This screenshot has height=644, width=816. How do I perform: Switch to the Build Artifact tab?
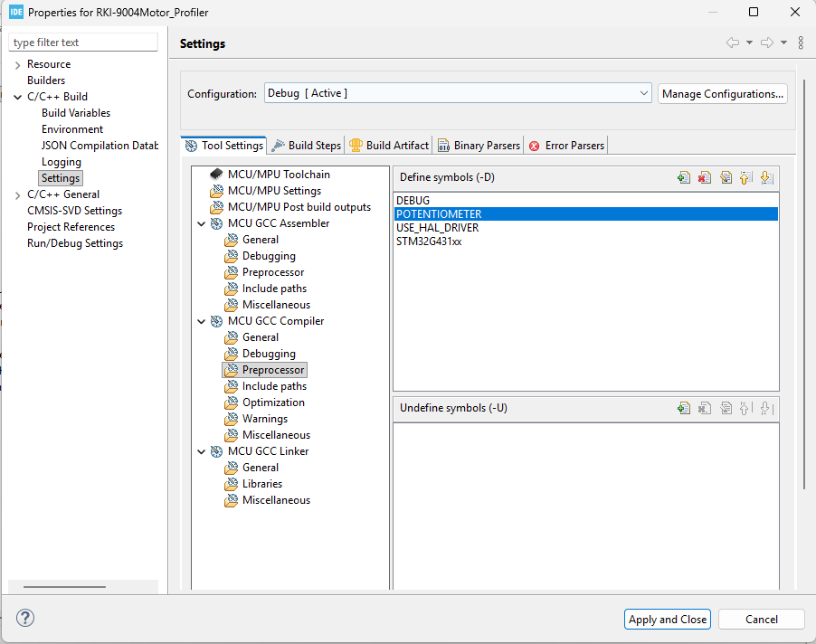(x=389, y=146)
